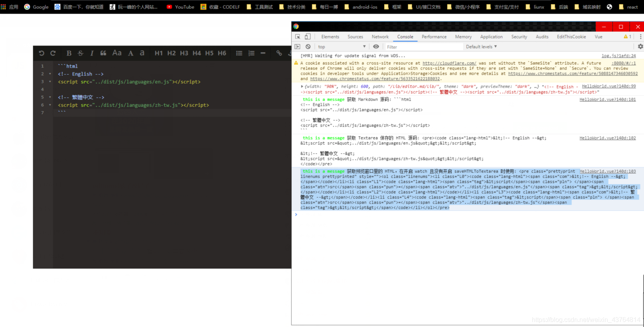Open the android-ios bookmarks folder
The width and height of the screenshot is (644, 327).
pyautogui.click(x=361, y=7)
